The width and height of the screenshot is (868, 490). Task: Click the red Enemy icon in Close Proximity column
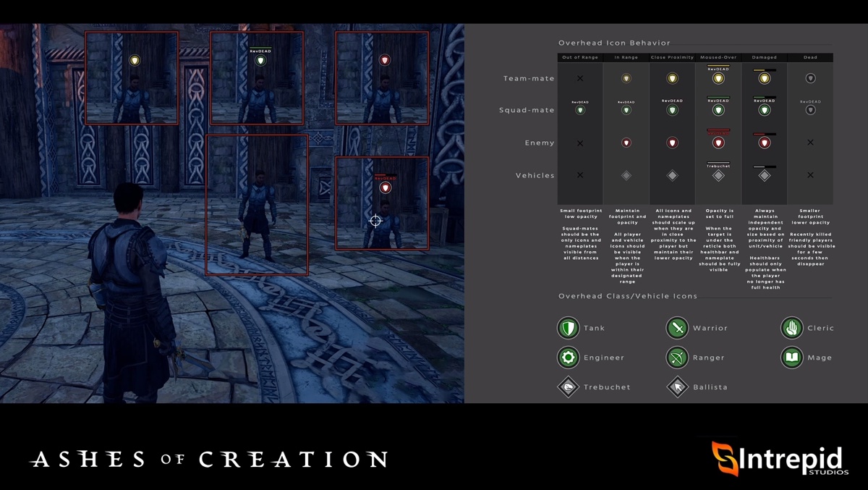tap(672, 143)
